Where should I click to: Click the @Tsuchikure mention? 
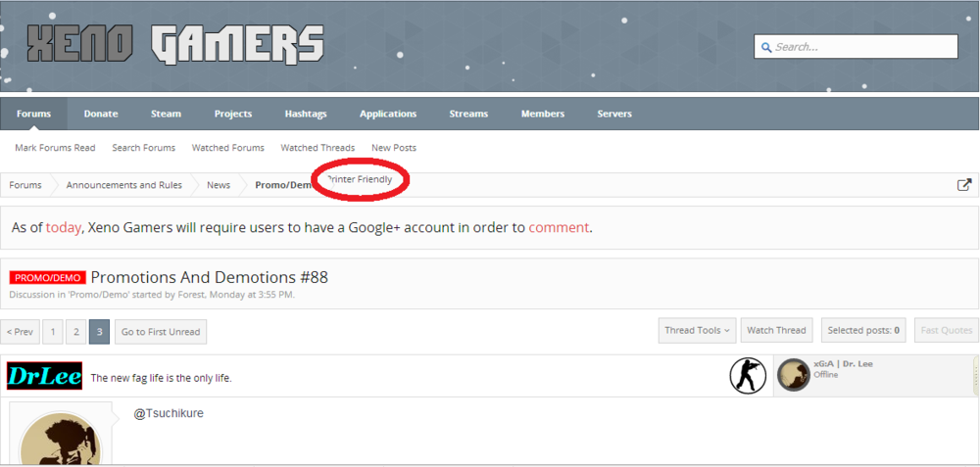(x=169, y=413)
